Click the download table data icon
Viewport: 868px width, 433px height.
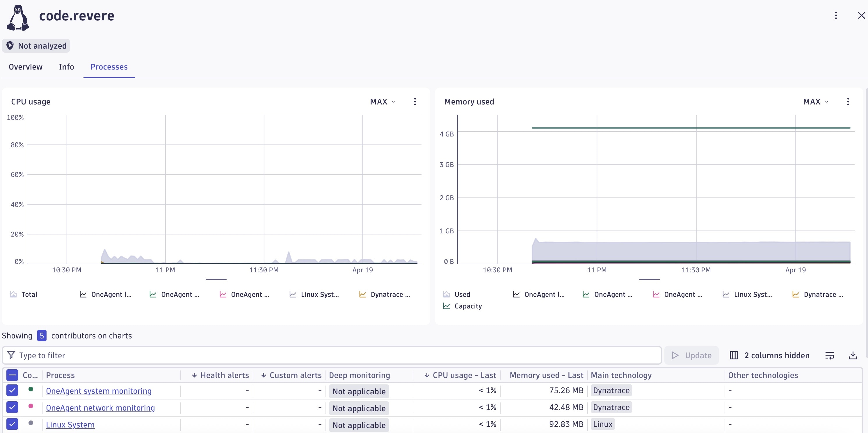[x=853, y=355]
